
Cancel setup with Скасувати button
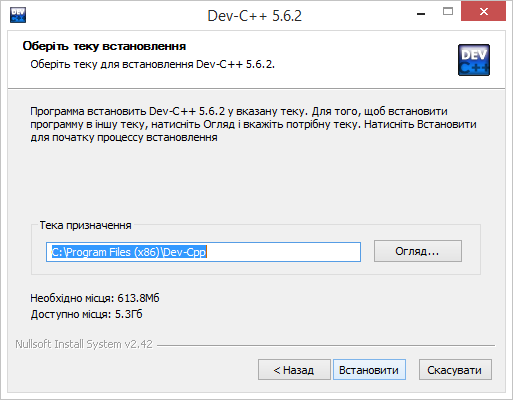[x=455, y=370]
